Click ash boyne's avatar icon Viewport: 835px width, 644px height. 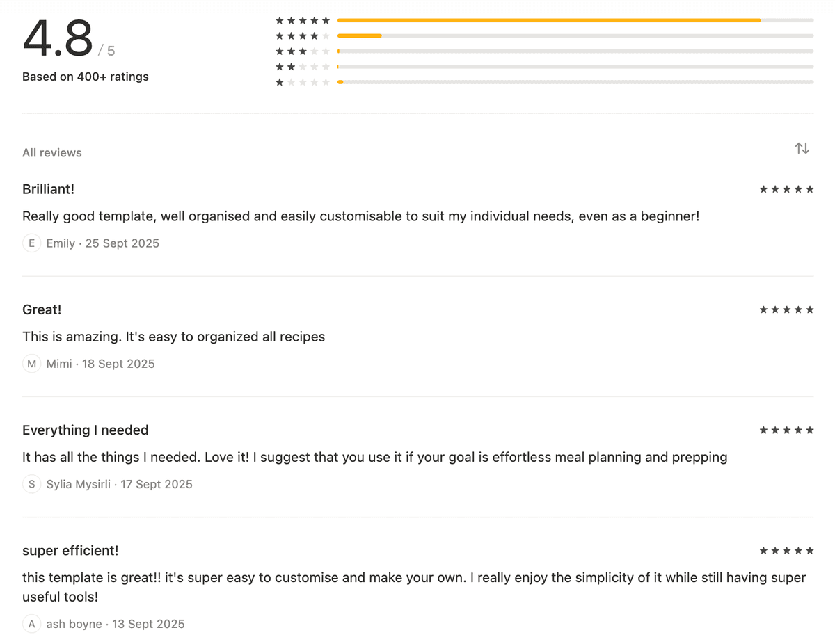point(31,624)
